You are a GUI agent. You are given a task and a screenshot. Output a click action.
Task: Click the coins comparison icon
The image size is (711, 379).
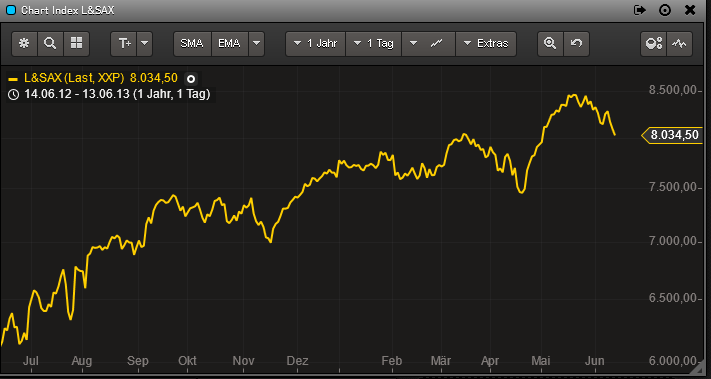click(653, 44)
